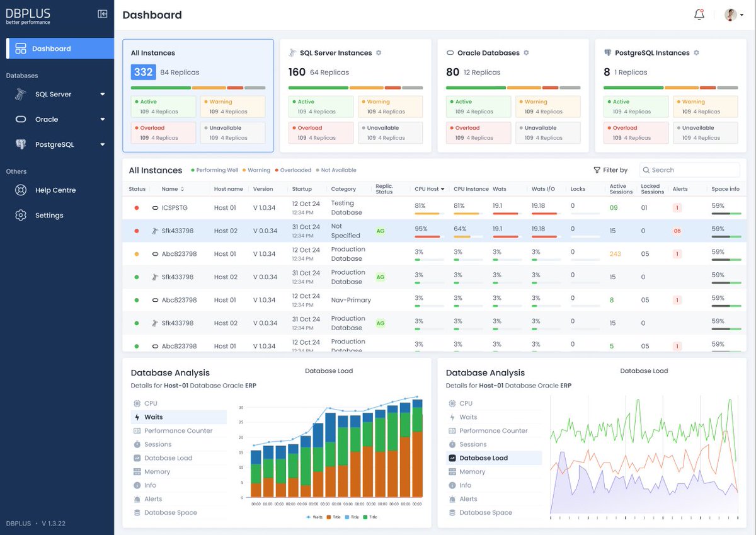Select Sessions in left analysis list
The image size is (756, 535).
tap(179, 444)
